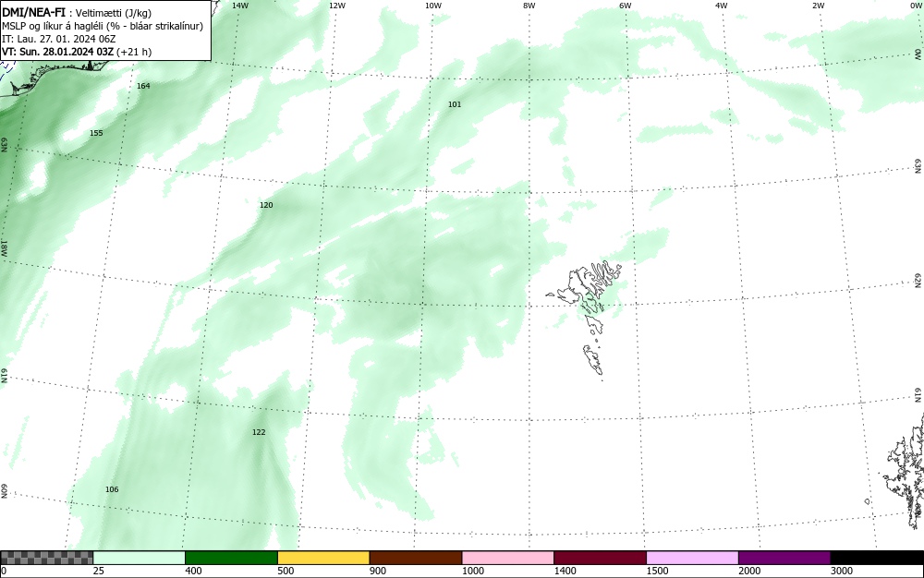
Task: Click the 8W longitude label
Action: (x=529, y=6)
